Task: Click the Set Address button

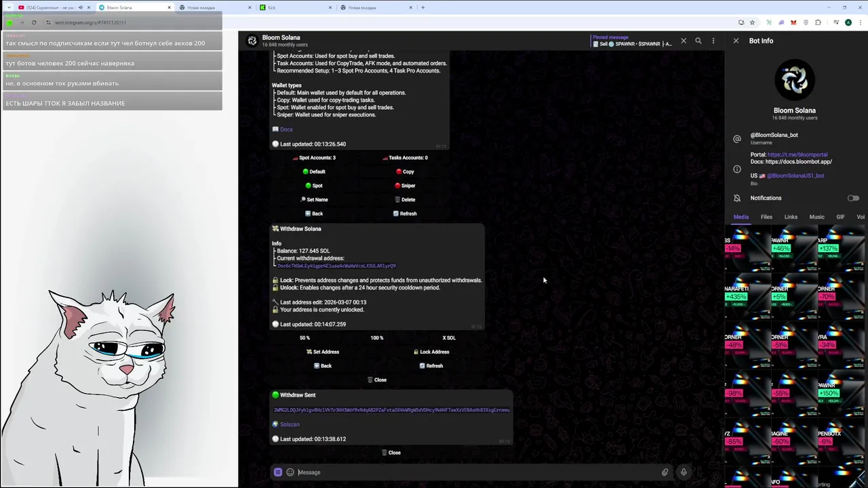Action: point(323,352)
